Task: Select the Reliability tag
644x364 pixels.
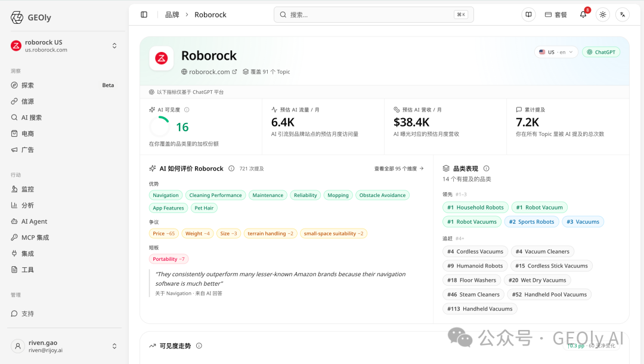Action: point(305,195)
